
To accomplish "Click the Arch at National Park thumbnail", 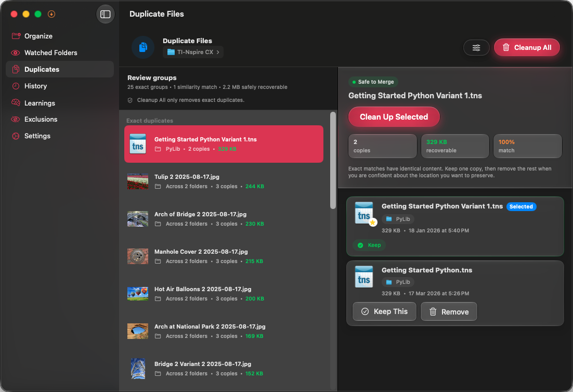I will coord(138,331).
